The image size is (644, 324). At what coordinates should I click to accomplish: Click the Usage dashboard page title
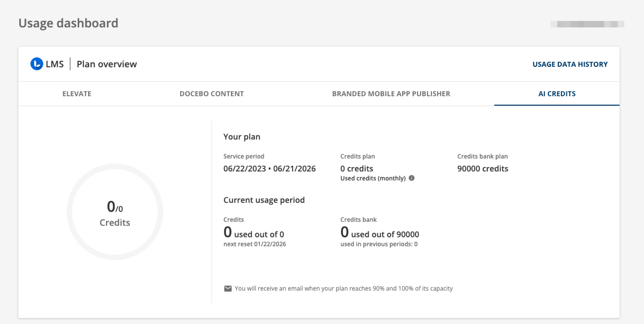coord(68,23)
